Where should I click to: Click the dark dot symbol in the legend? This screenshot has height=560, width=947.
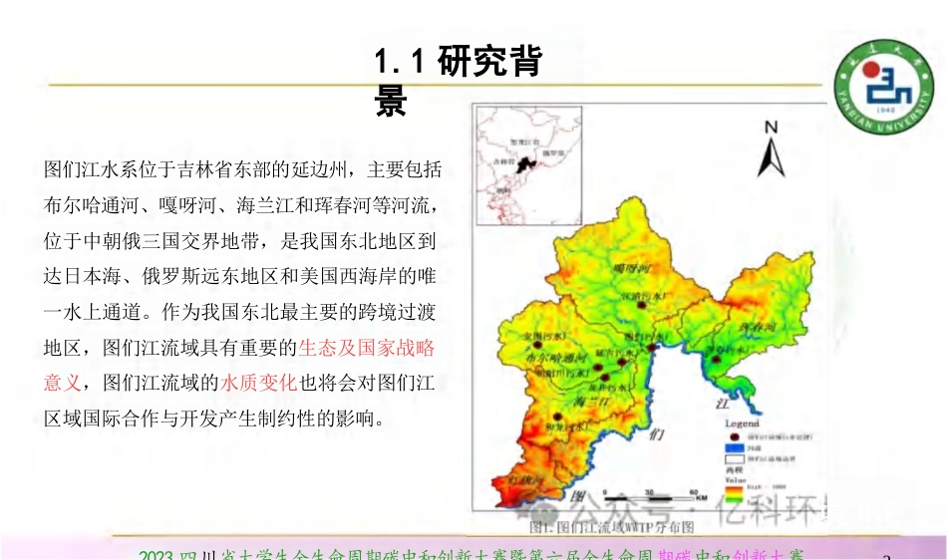pos(735,436)
